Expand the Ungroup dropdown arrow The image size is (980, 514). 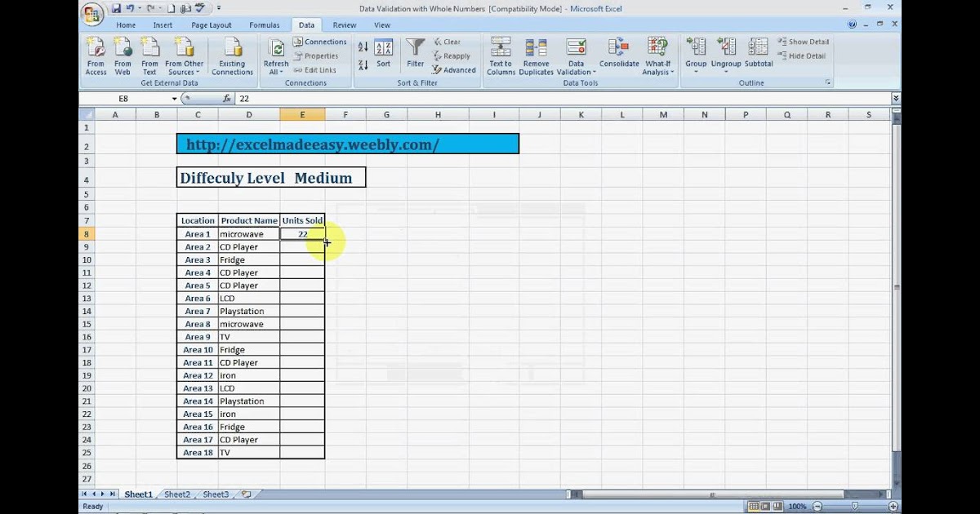pos(726,72)
